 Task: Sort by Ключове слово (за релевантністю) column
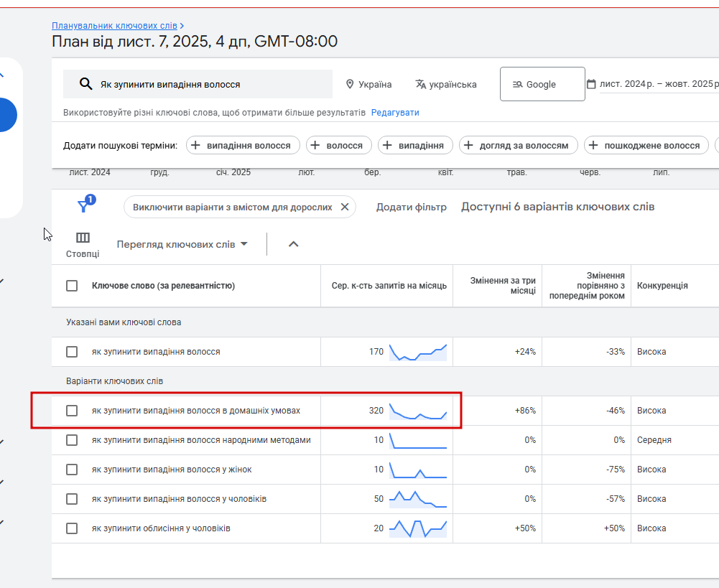[163, 286]
